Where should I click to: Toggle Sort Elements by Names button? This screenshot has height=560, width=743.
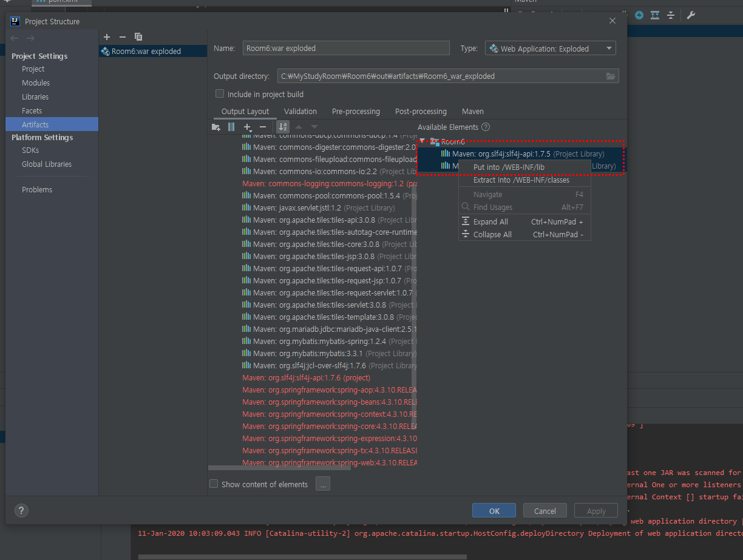tap(282, 127)
